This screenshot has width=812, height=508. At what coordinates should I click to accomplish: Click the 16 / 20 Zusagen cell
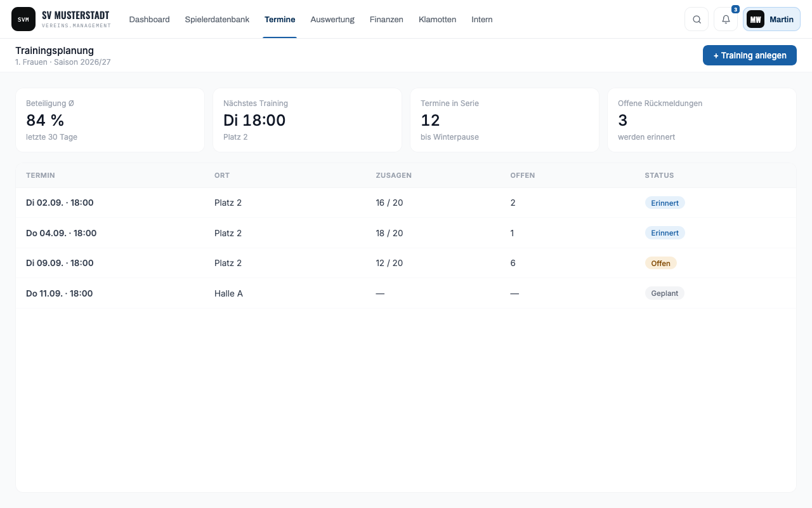click(x=389, y=203)
